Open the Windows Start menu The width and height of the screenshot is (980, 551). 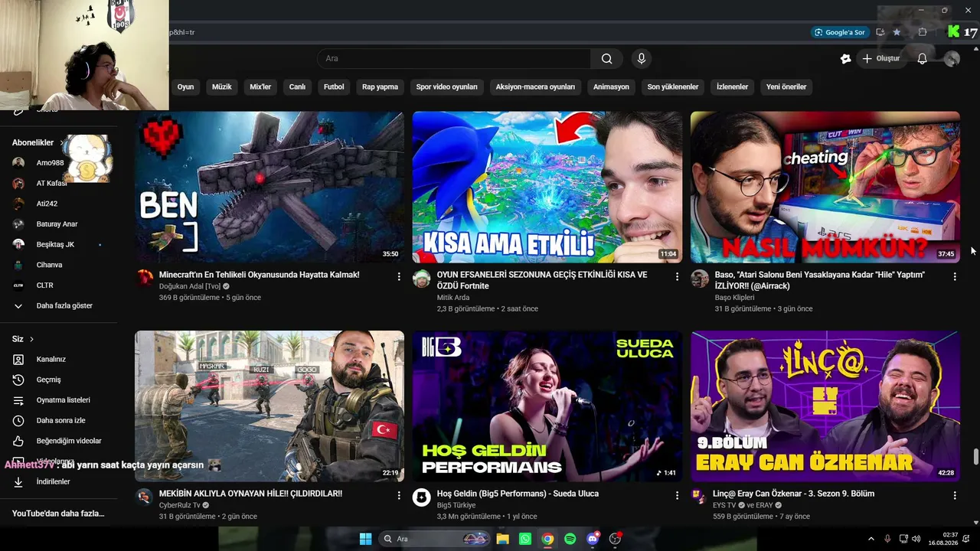coord(365,539)
